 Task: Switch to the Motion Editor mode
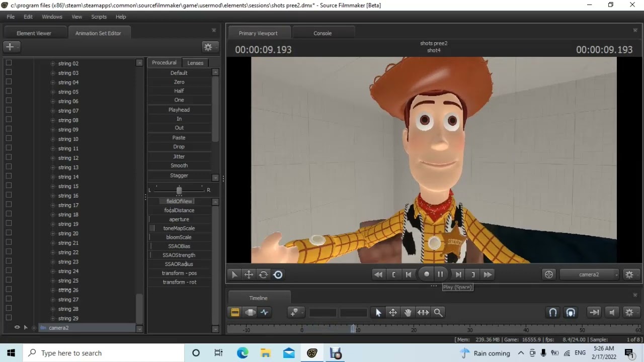click(x=250, y=312)
